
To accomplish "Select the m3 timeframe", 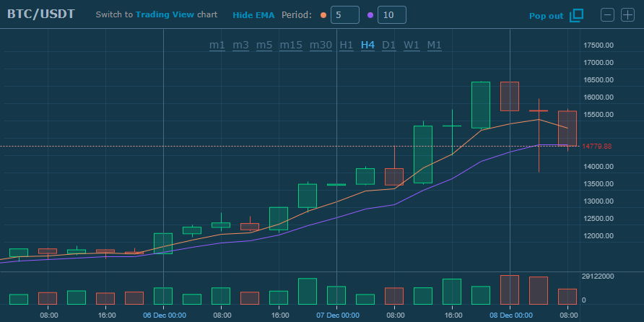I will click(240, 45).
